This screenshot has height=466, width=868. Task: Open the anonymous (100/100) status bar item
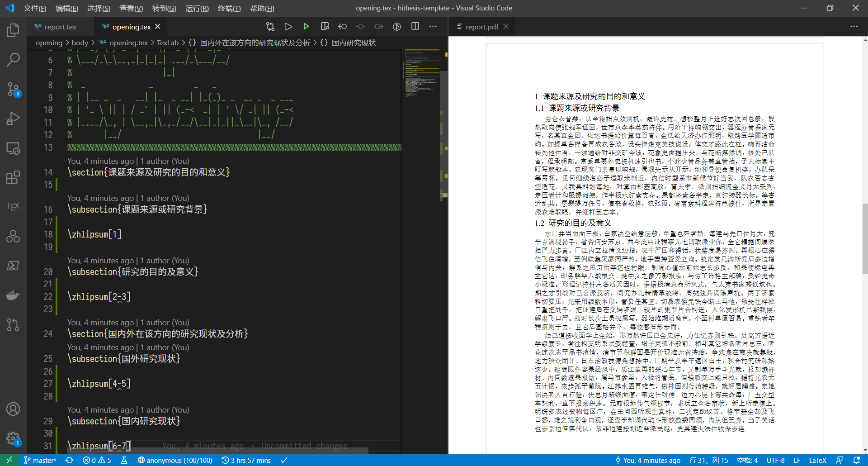pyautogui.click(x=175, y=460)
